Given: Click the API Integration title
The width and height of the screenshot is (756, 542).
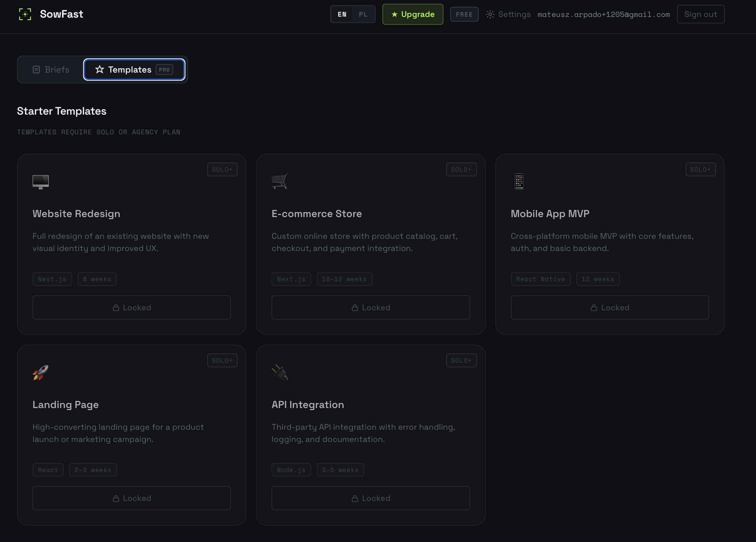Looking at the screenshot, I should [x=308, y=405].
